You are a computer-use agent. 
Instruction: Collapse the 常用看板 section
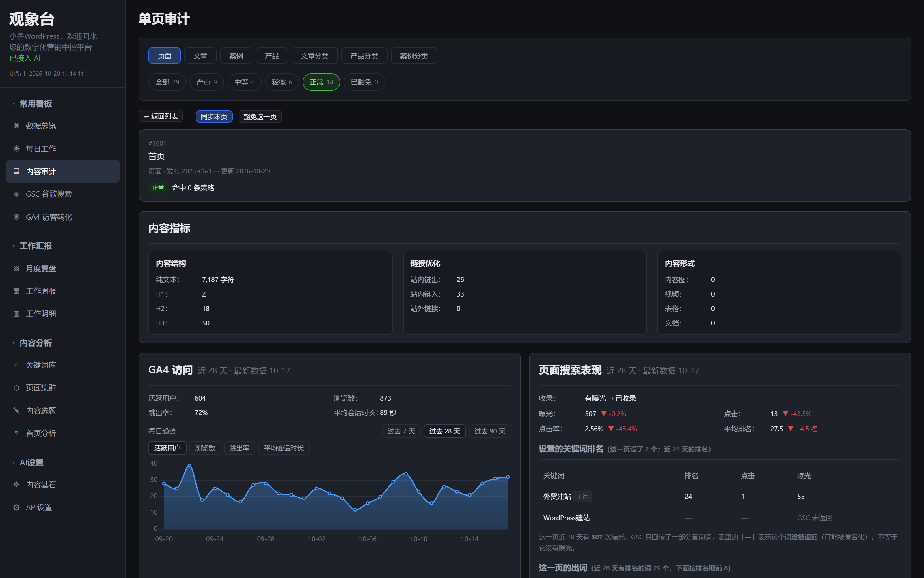pos(32,103)
